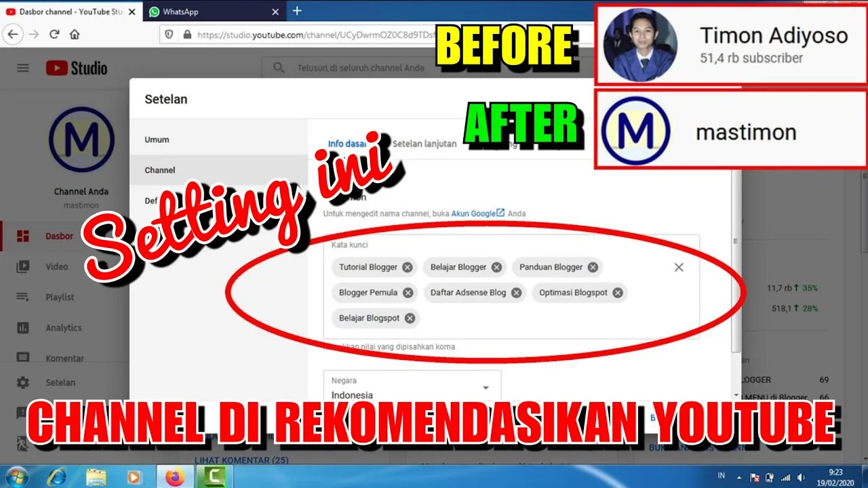Remove the Belajar Blogger keyword chip
This screenshot has height=488, width=868.
click(x=496, y=267)
